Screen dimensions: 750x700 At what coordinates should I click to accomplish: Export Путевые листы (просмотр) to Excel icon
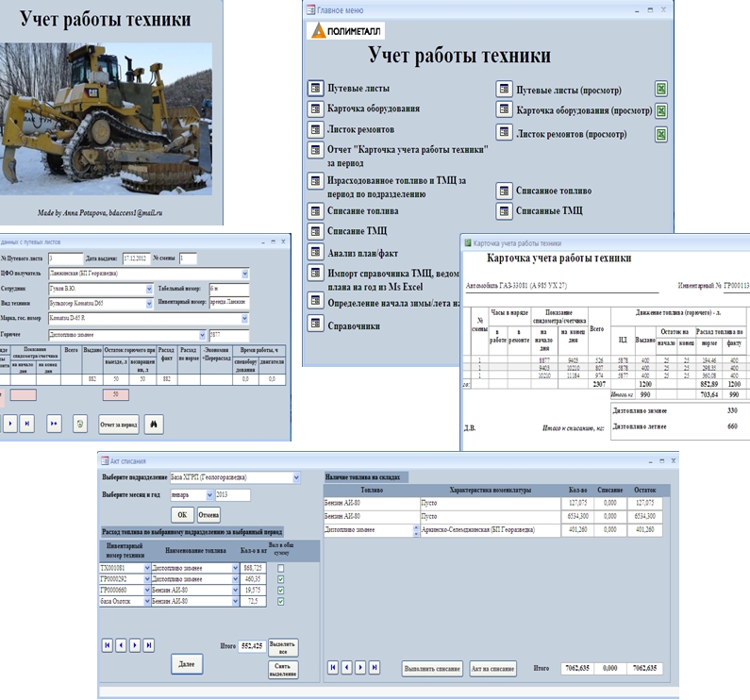661,89
